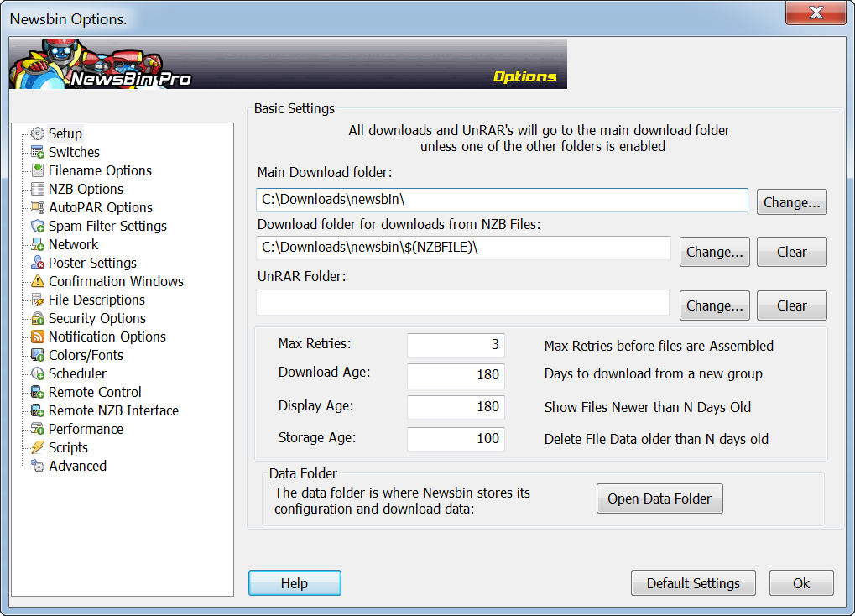855x616 pixels.
Task: Click the Max Retries value field
Action: 456,346
